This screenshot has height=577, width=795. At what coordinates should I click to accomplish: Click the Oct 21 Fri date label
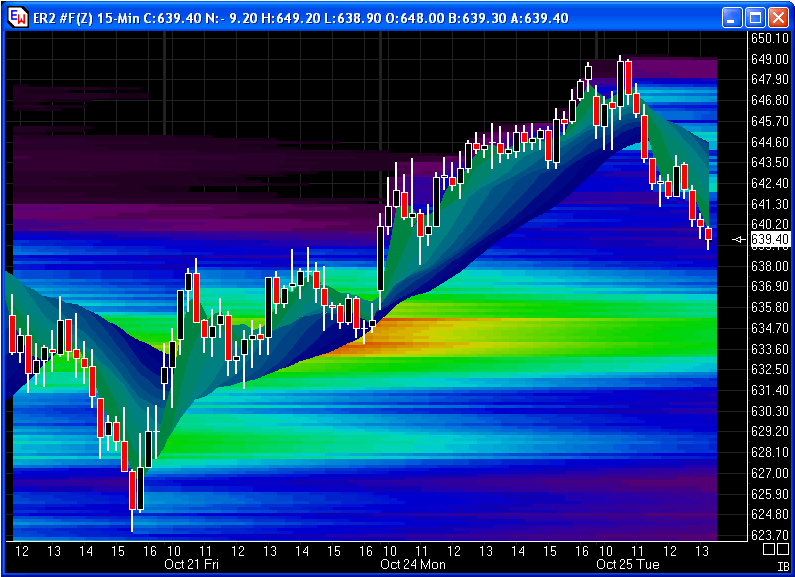192,564
